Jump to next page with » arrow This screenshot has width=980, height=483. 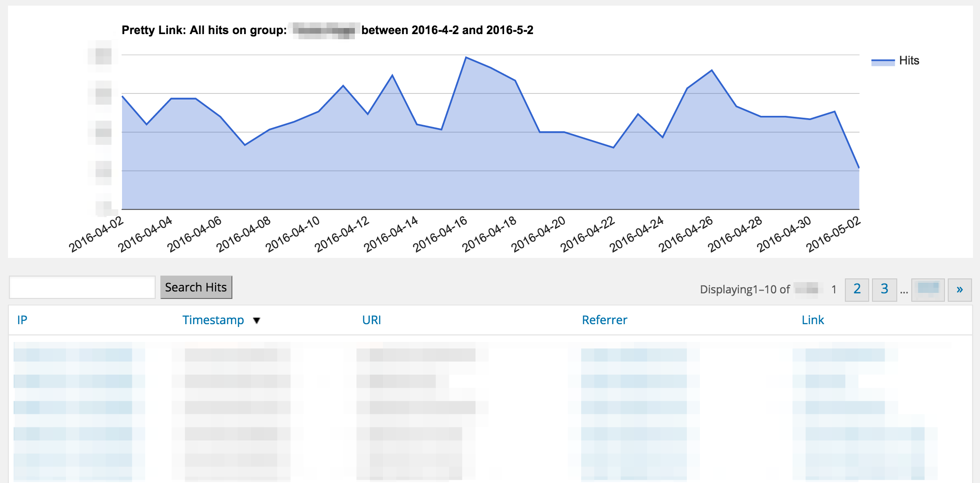point(959,290)
